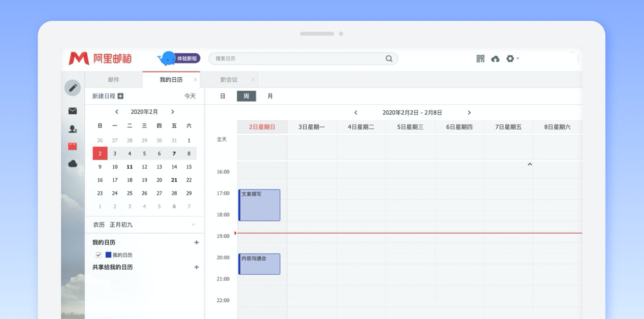
Task: Open the mail envelope icon in sidebar
Action: coord(73,111)
